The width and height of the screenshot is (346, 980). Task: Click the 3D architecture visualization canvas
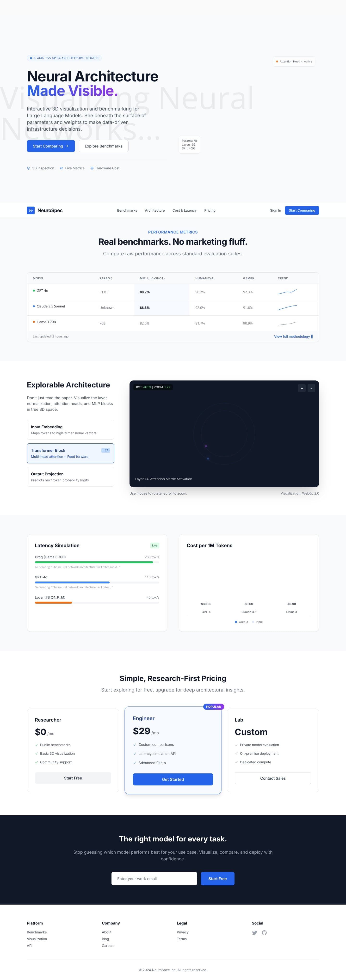click(x=224, y=434)
